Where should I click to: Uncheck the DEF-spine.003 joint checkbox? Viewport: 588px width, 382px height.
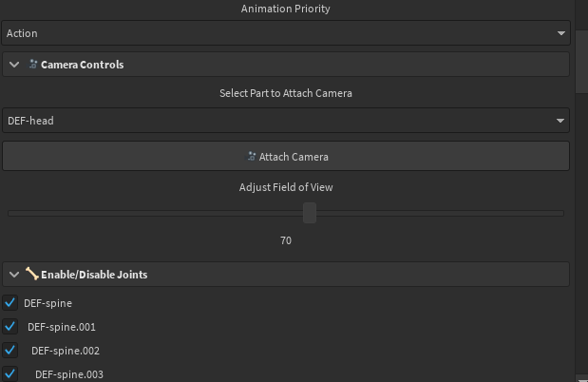pos(10,373)
